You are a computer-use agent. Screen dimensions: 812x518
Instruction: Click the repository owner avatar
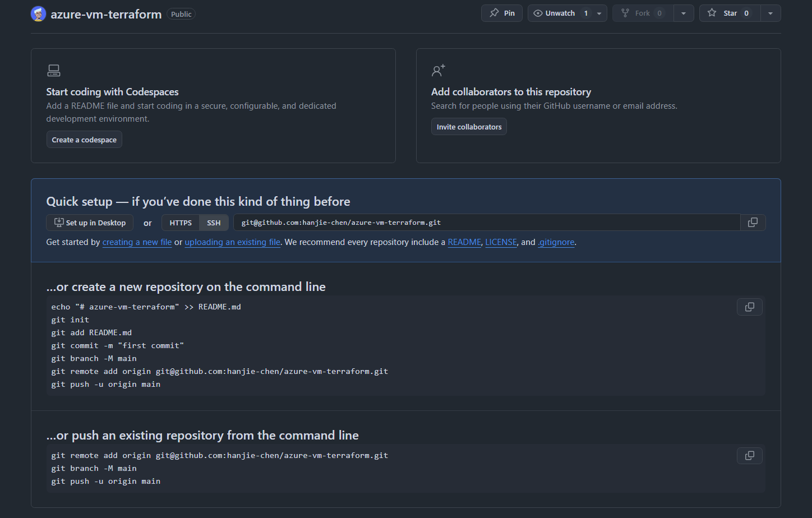pyautogui.click(x=37, y=13)
